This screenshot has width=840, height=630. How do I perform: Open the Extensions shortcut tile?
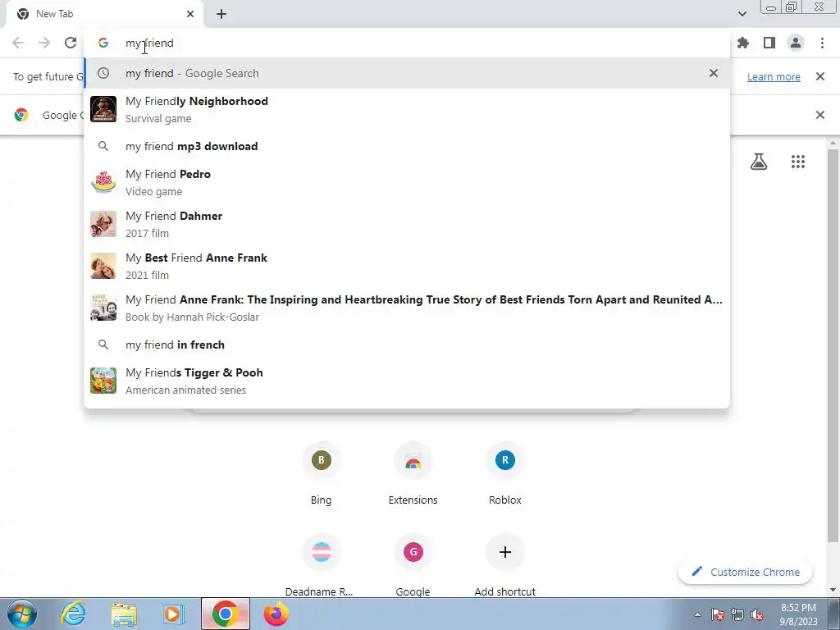413,473
